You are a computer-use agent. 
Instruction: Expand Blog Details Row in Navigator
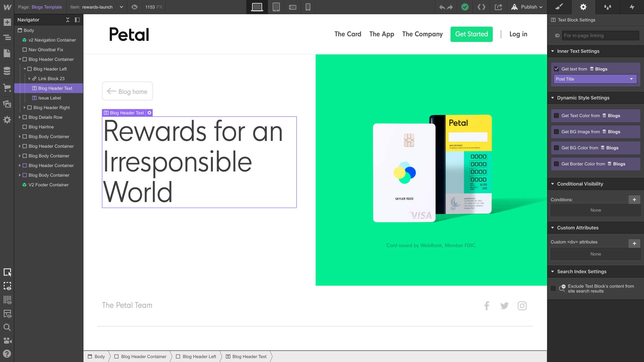20,117
